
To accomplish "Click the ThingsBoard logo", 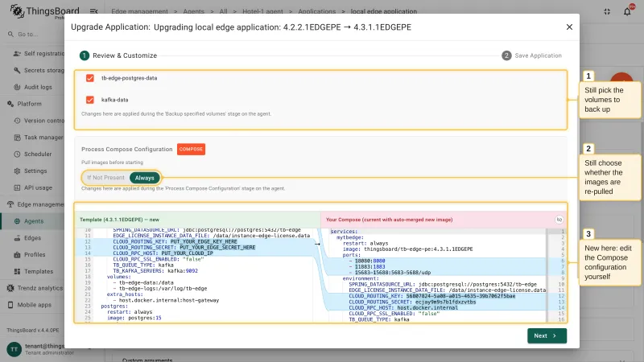I will point(44,11).
